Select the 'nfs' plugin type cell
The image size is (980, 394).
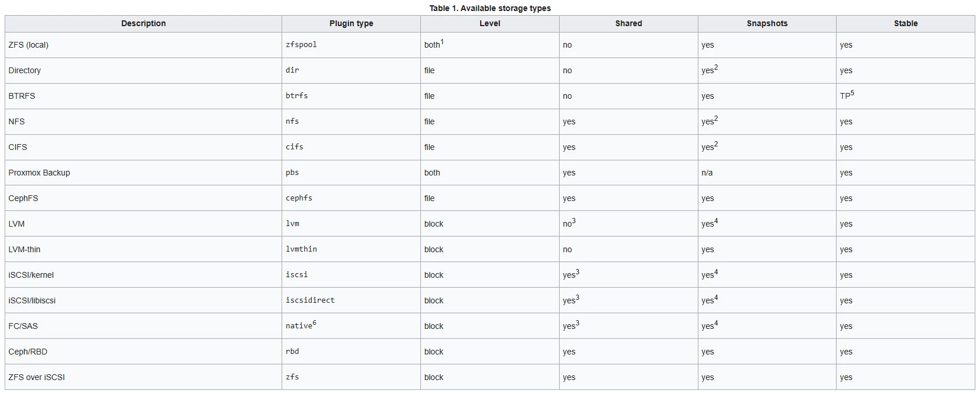[351, 121]
